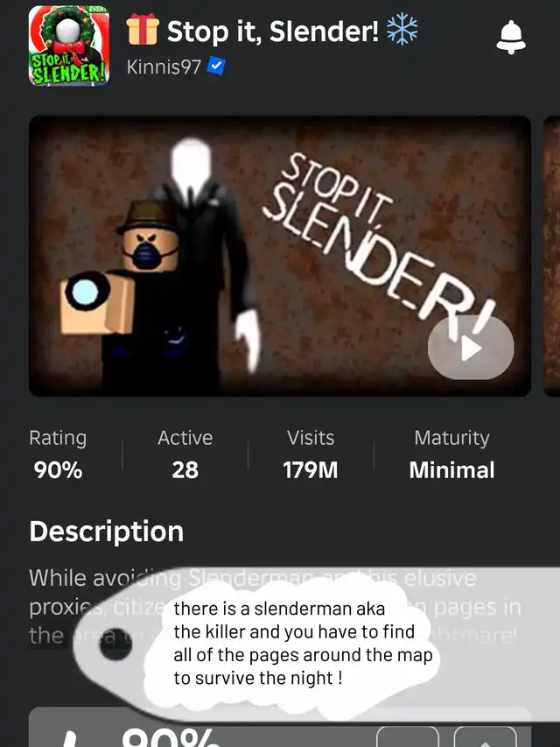Tap the game title Stop it, Slender!
This screenshot has width=560, height=747.
(x=273, y=31)
